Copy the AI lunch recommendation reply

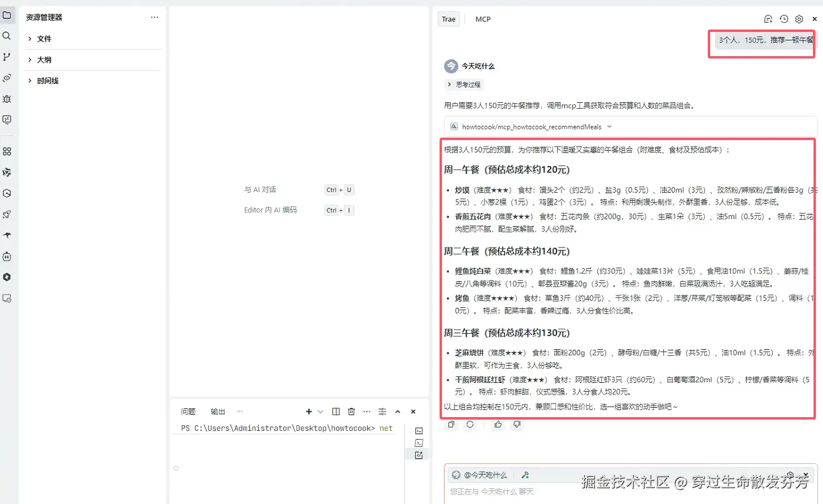451,425
